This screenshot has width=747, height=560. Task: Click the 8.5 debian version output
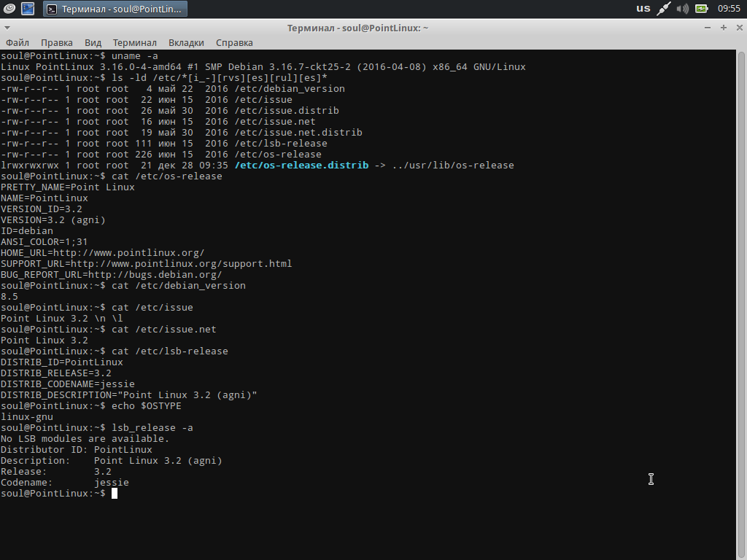coord(9,297)
